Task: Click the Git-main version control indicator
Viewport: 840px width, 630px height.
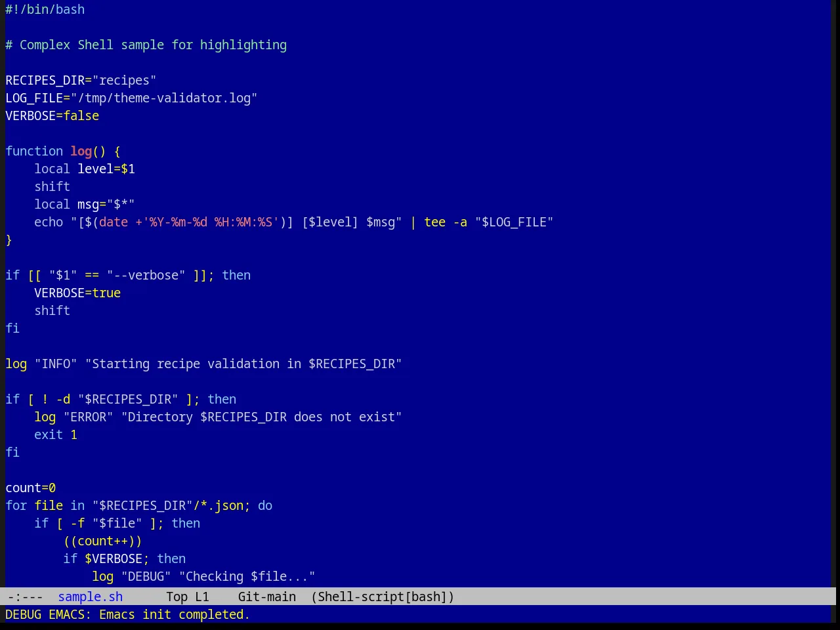Action: tap(267, 597)
